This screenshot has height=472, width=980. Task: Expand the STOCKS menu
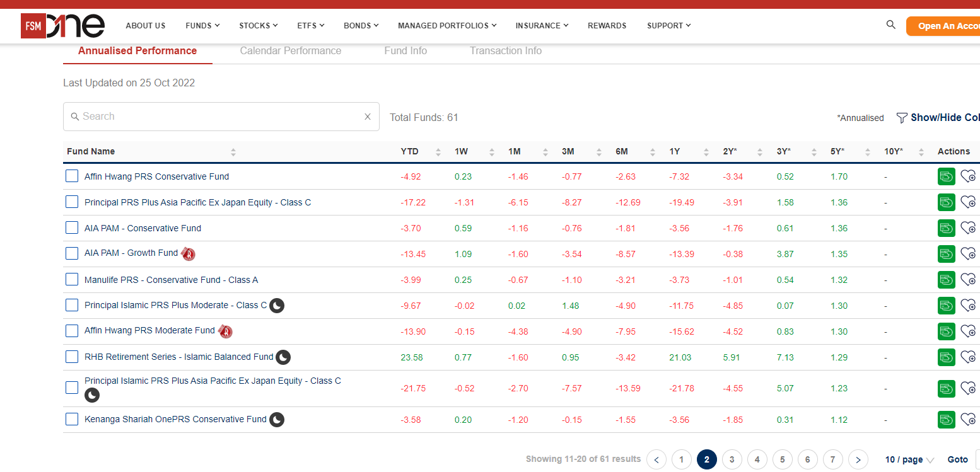click(x=259, y=26)
